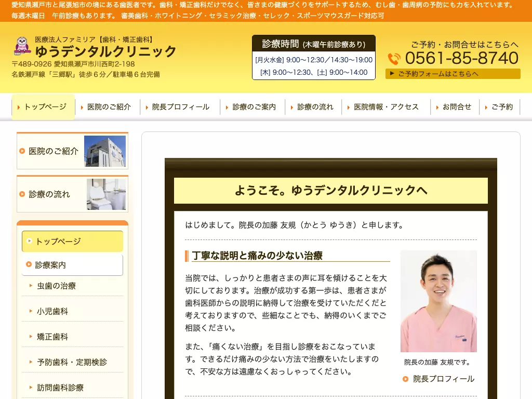Screen dimensions: 532x399
Task: Open 医院のご紹介 in the top navigation
Action: 107,107
